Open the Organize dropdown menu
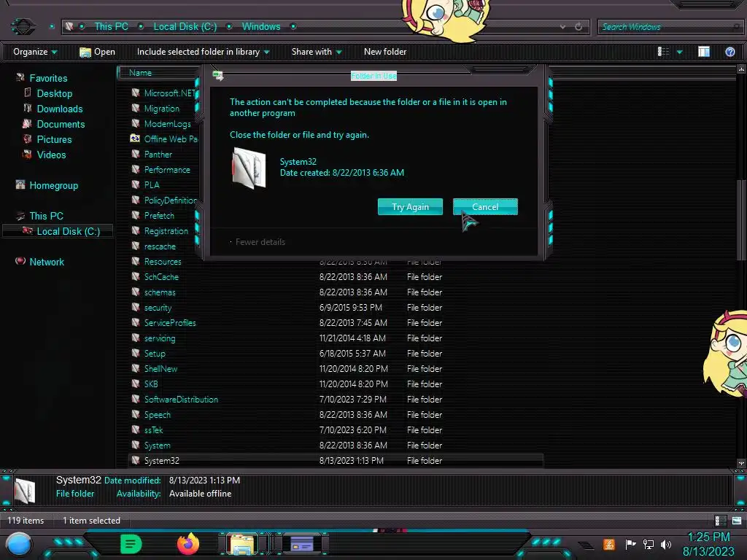 tap(35, 52)
